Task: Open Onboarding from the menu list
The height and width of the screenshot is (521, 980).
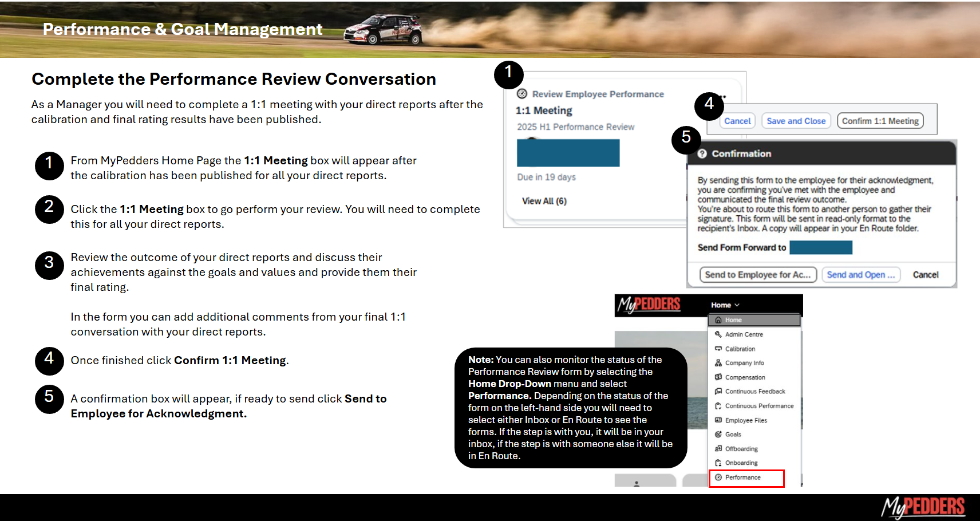Action: (x=741, y=463)
